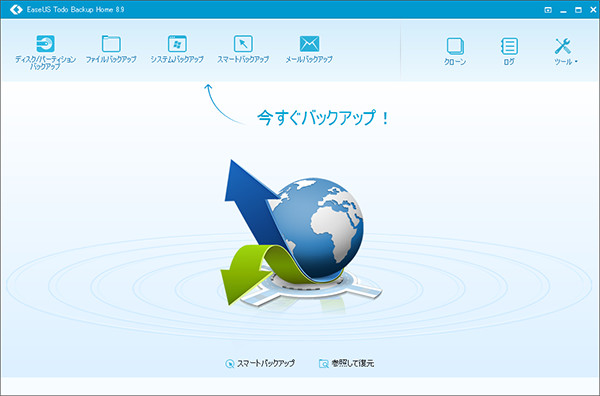Image resolution: width=600 pixels, height=396 pixels.
Task: Choose the top toolbar Smart backup cursor icon
Action: [243, 44]
